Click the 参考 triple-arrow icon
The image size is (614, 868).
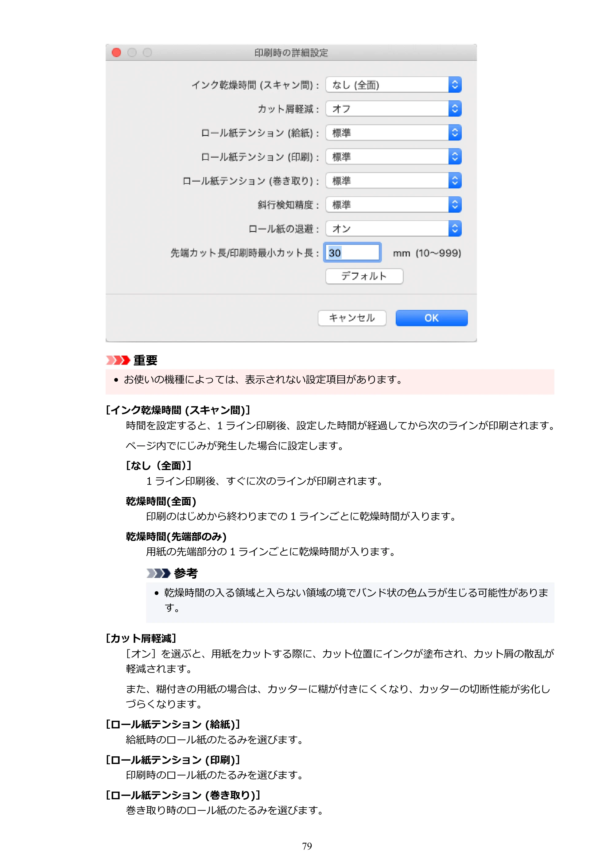158,573
